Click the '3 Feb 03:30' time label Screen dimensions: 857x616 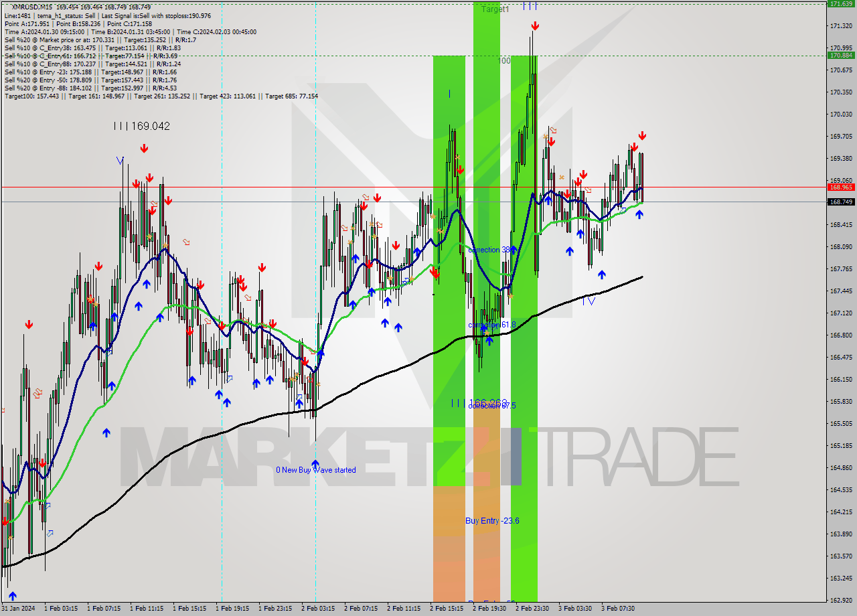[x=575, y=609]
